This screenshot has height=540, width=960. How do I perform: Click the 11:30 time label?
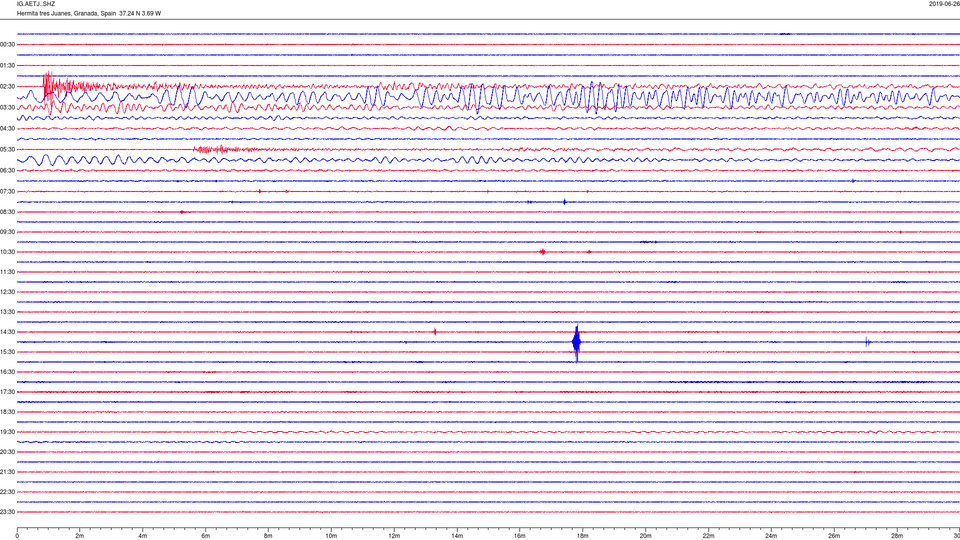tap(7, 272)
